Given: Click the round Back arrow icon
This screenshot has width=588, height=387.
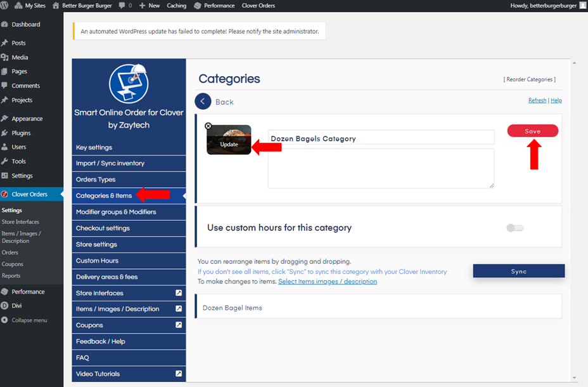Looking at the screenshot, I should [203, 102].
